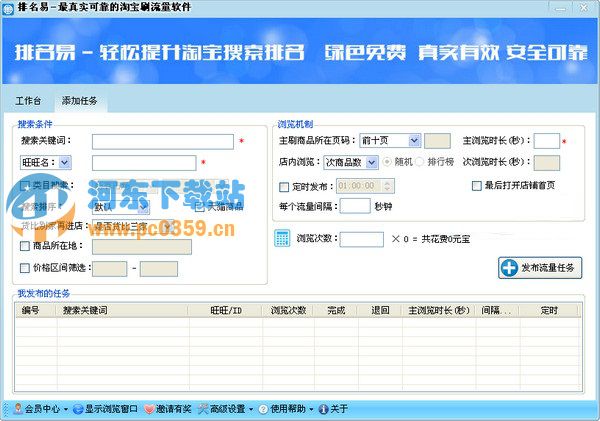Click the 会员中心 user icon

(18, 409)
